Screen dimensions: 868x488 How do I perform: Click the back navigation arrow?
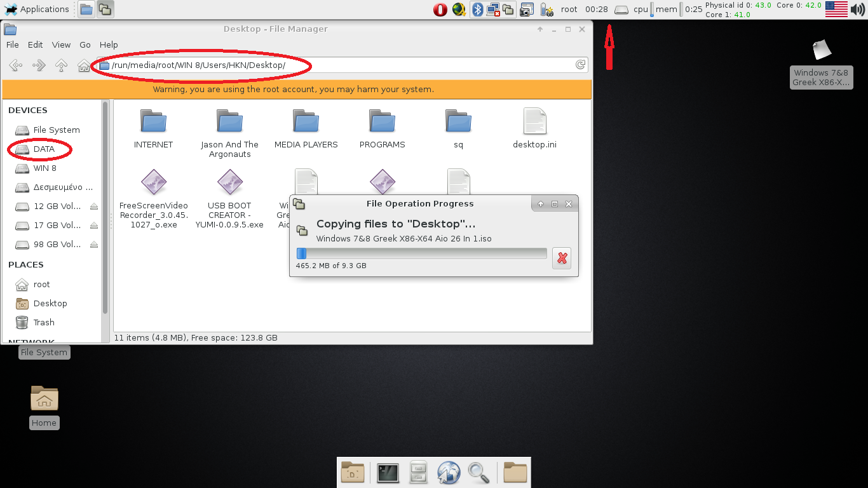click(x=16, y=65)
